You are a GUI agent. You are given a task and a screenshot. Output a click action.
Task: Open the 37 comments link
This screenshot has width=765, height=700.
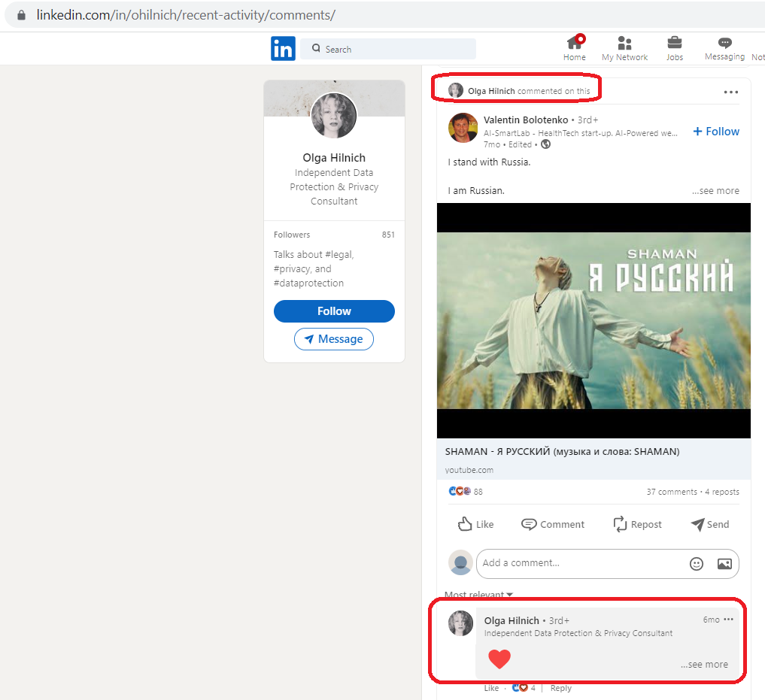tap(672, 492)
